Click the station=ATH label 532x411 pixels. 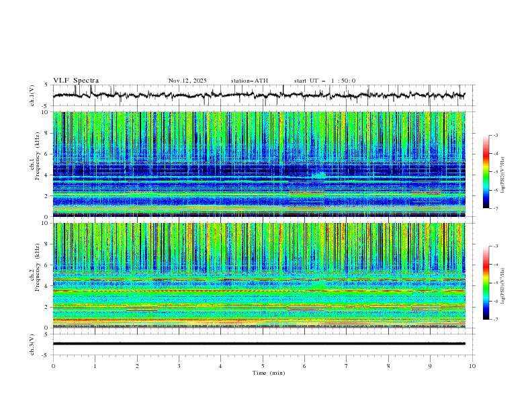pos(249,81)
